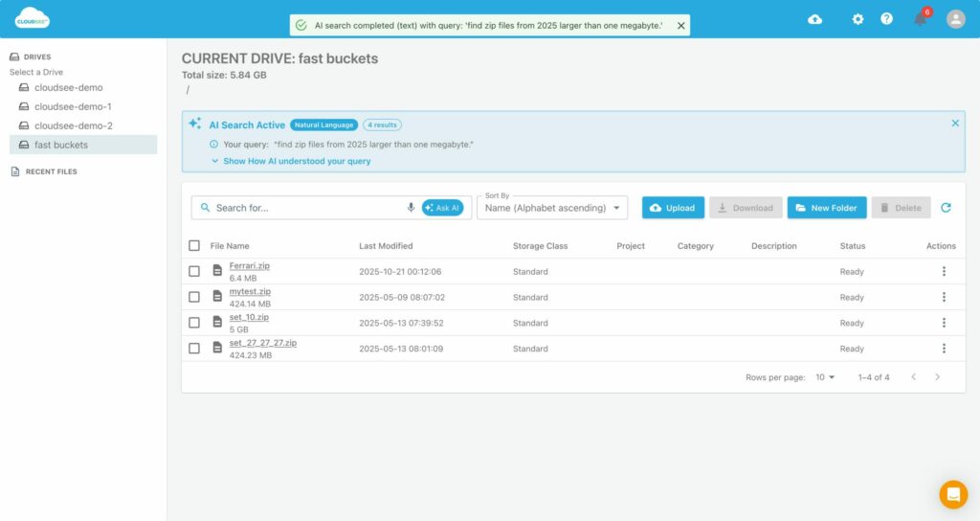
Task: Click the Upload button
Action: click(x=673, y=208)
